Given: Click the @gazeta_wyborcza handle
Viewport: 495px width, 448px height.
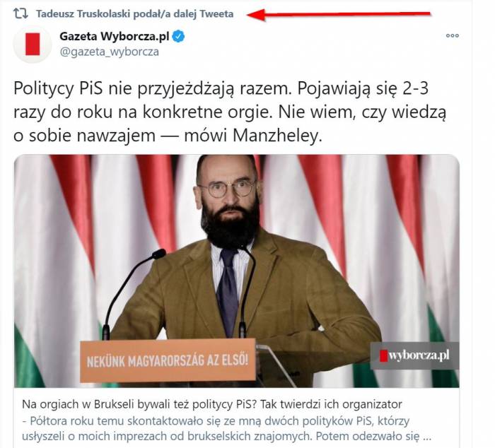Looking at the screenshot, I should click(x=110, y=52).
